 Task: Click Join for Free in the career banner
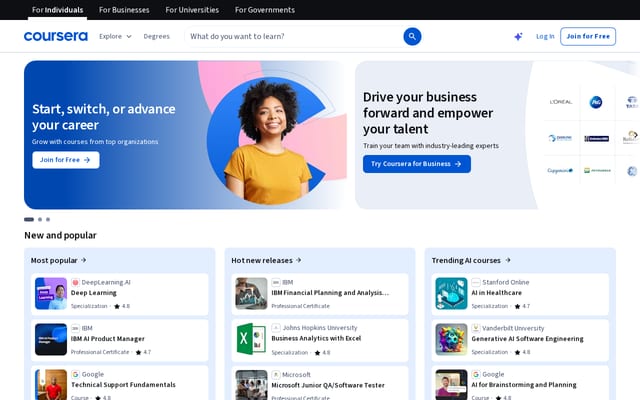pos(66,160)
